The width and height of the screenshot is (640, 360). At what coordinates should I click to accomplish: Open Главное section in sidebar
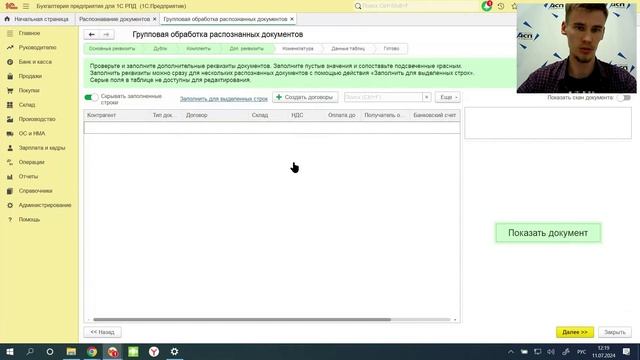point(29,33)
